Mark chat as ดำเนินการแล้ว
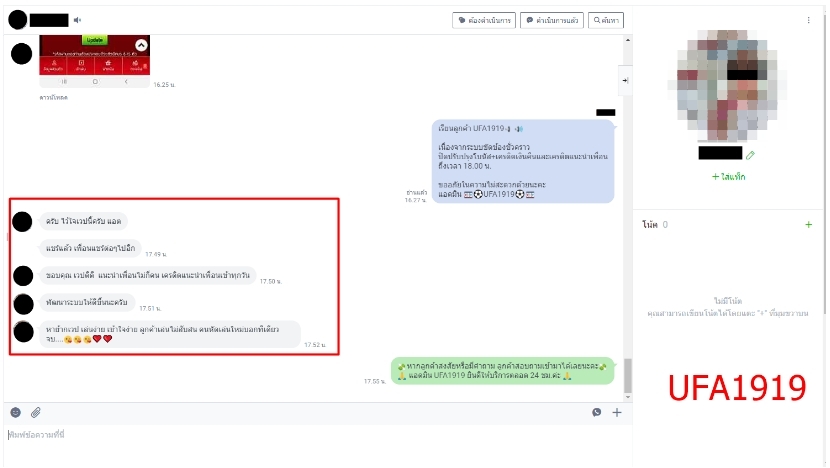The width and height of the screenshot is (830, 468). [x=552, y=19]
